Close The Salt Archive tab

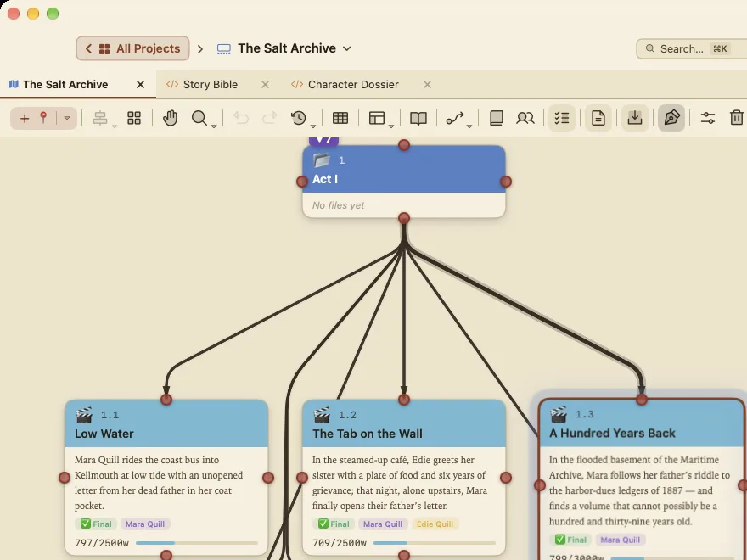point(140,84)
